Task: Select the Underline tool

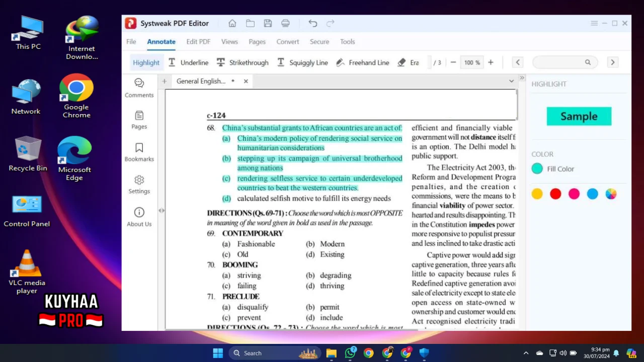Action: tap(188, 62)
